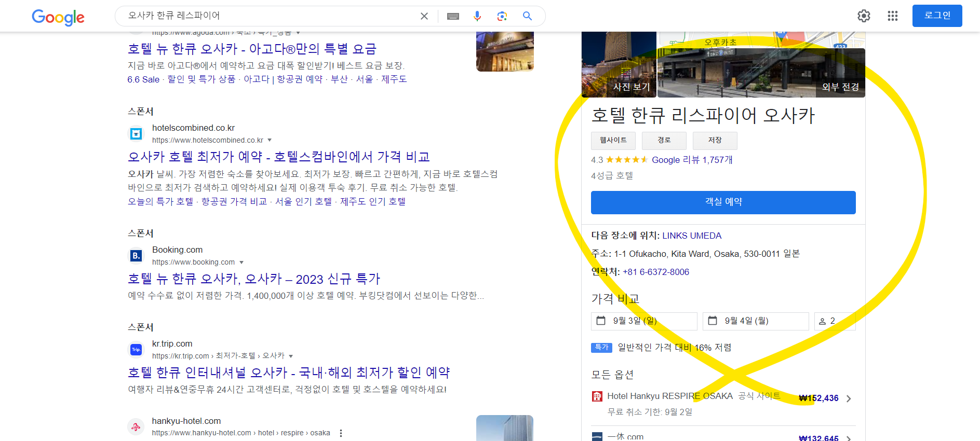Viewport: 980px width, 441px height.
Task: Click 오늘의 특가 호텔 sitelink
Action: coord(160,201)
